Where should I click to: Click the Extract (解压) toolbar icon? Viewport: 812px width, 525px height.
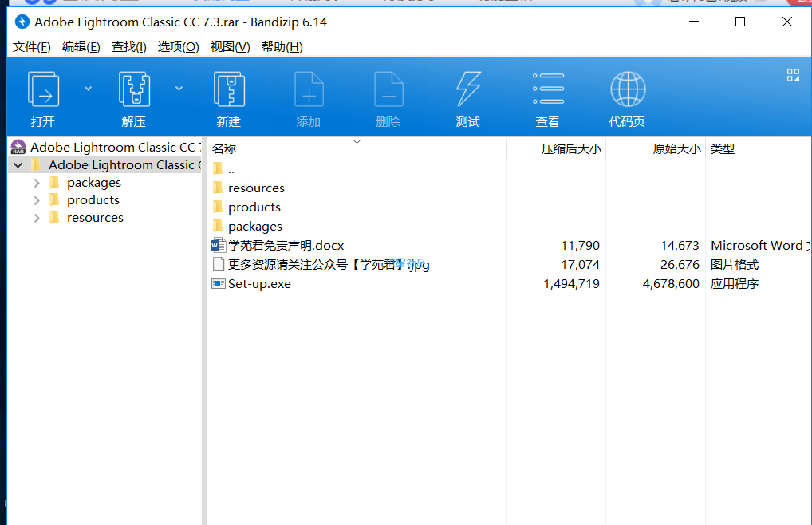pos(134,89)
